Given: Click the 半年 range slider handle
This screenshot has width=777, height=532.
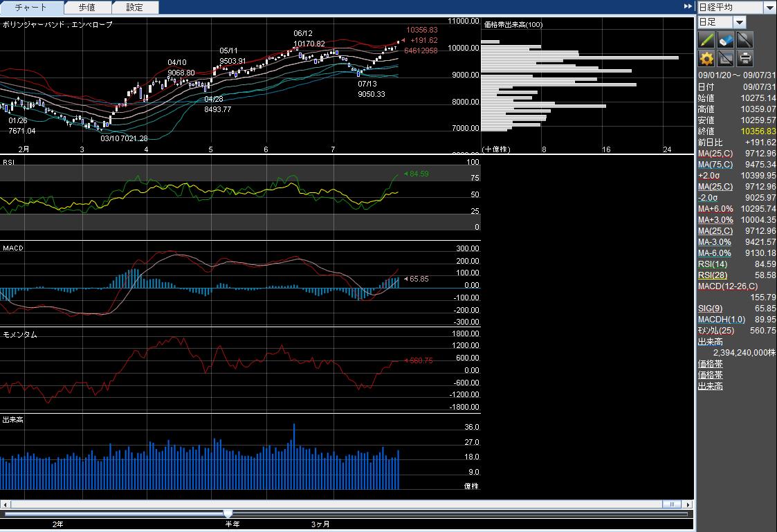Looking at the screenshot, I should click(228, 513).
